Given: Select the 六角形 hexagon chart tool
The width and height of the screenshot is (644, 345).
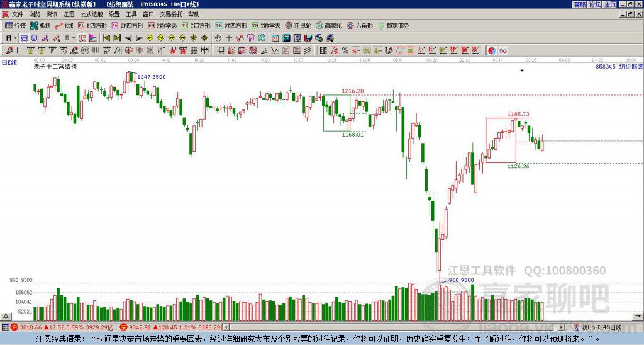Looking at the screenshot, I should pos(360,25).
